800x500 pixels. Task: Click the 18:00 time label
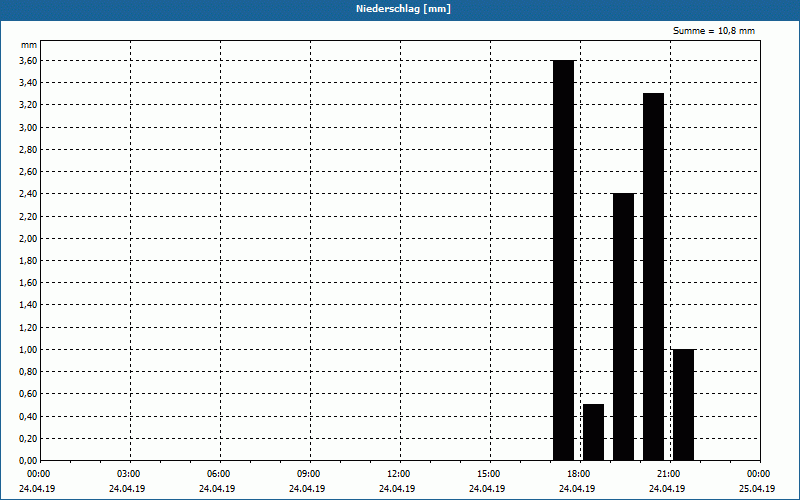pos(579,474)
